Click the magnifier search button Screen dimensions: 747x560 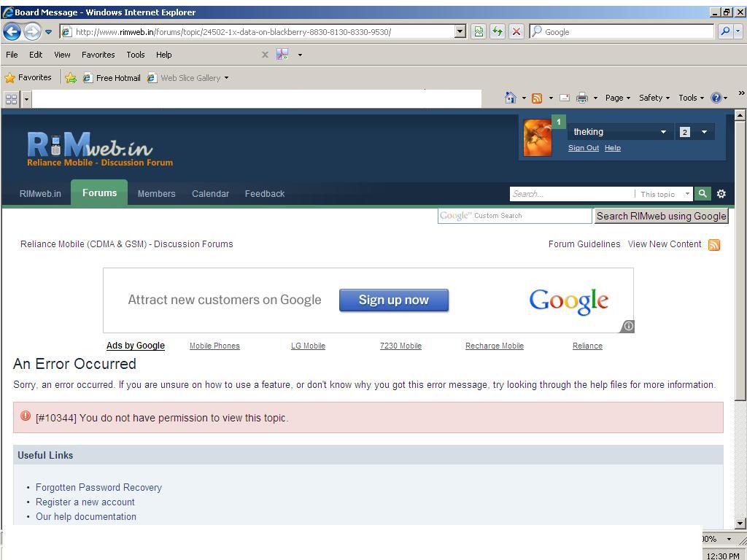coord(725,32)
